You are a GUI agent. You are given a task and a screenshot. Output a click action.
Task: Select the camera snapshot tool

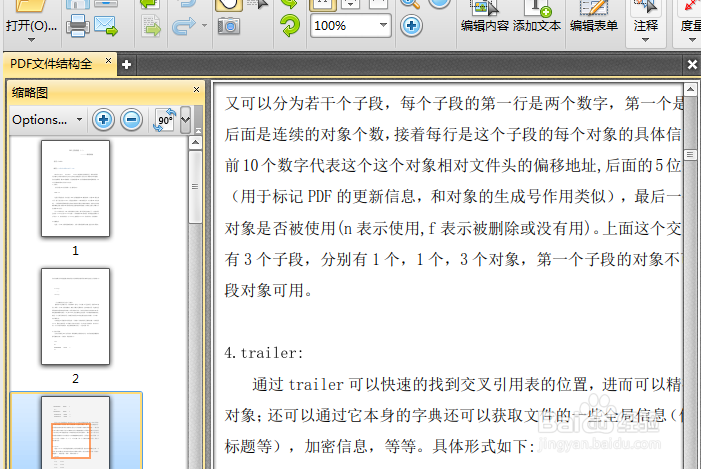point(229,26)
